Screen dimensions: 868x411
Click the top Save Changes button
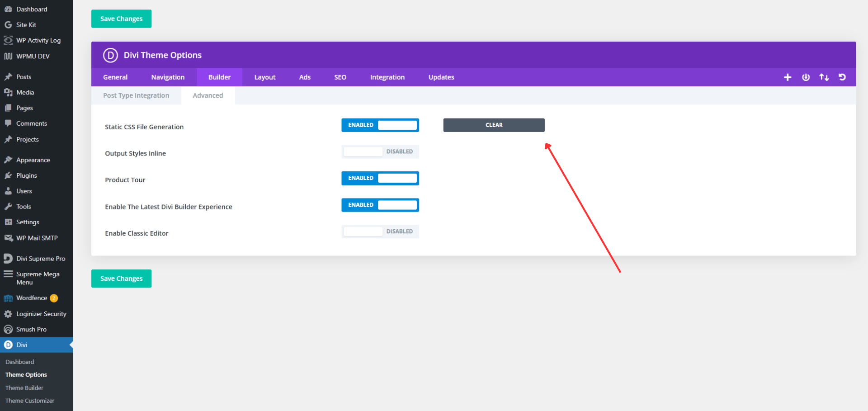tap(121, 19)
